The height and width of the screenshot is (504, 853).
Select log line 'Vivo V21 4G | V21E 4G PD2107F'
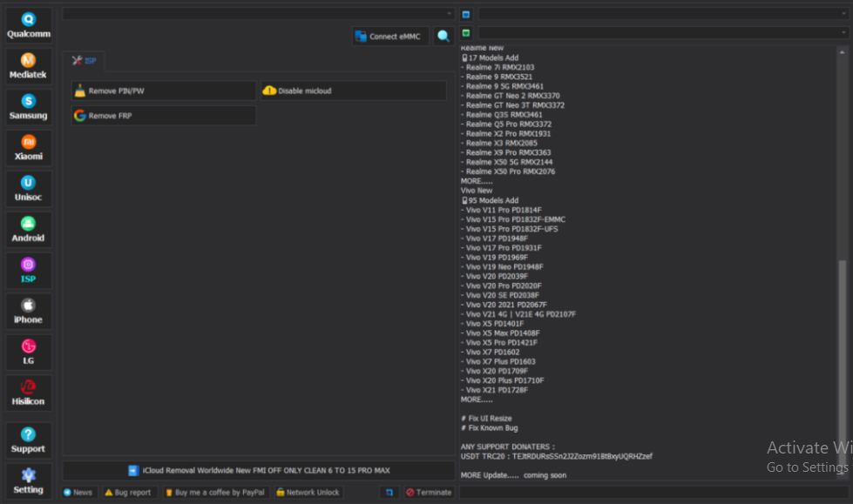point(518,314)
